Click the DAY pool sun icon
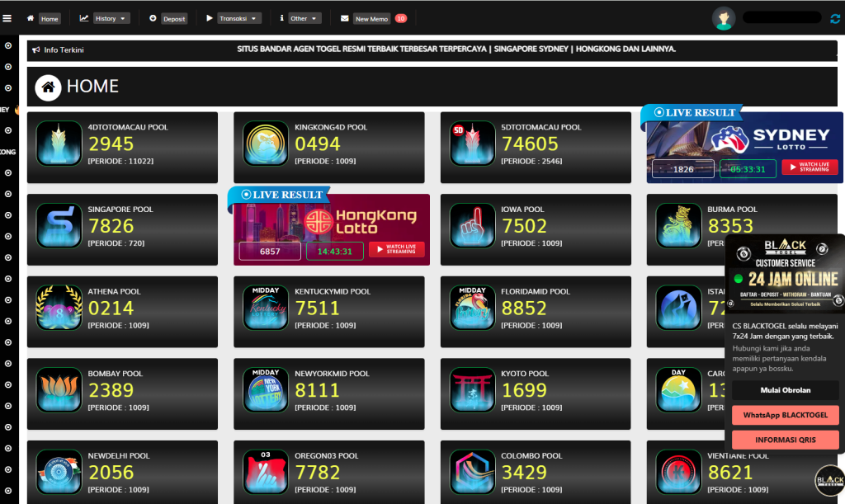This screenshot has width=845, height=504. coord(678,389)
